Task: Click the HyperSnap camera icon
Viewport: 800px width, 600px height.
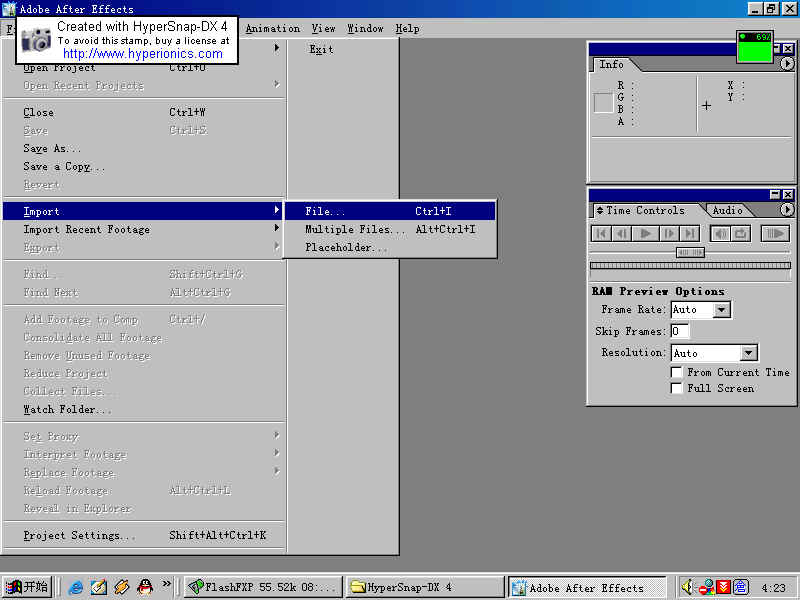Action: [36, 40]
